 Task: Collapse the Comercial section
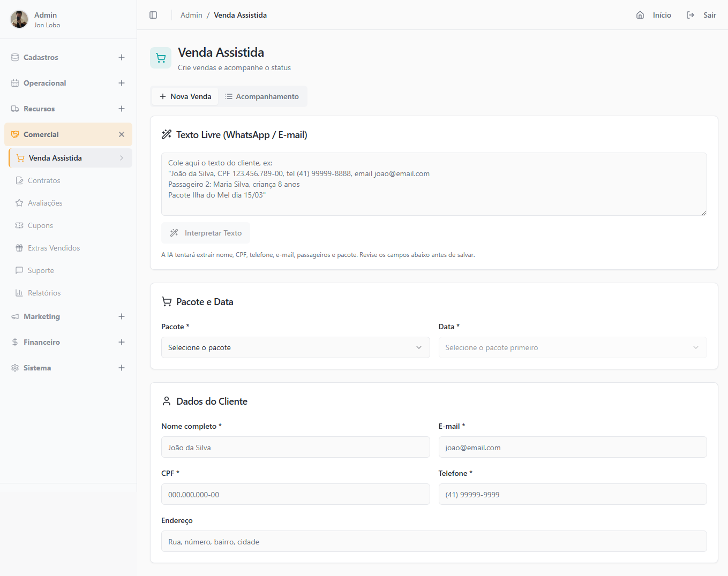(x=122, y=134)
